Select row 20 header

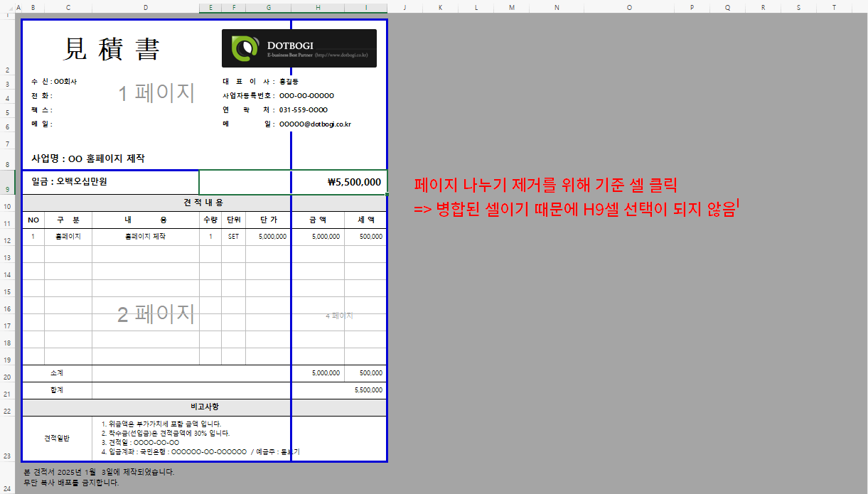(x=7, y=373)
